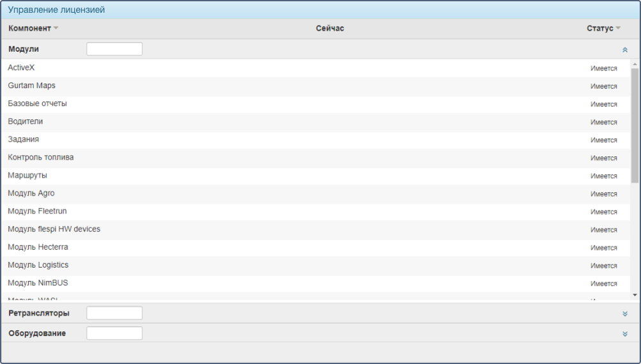Sort by Статус column arrow
Viewport: 641px width, 364px height.
[x=618, y=29]
